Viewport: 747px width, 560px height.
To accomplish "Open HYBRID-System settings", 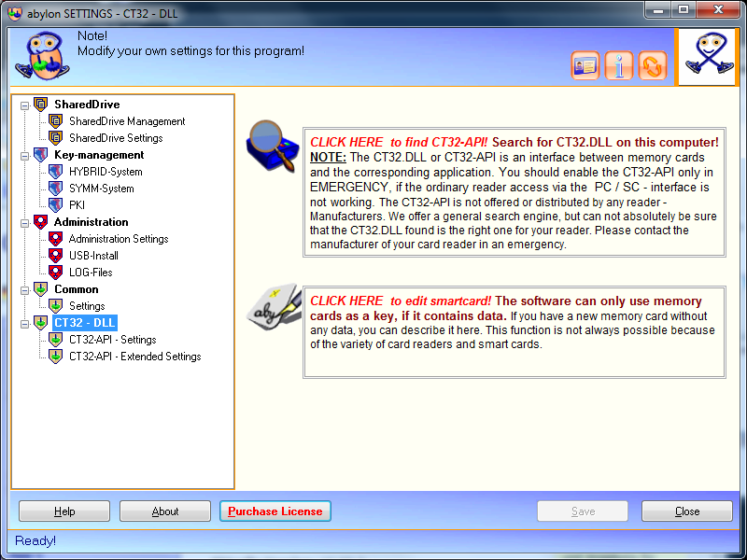I will pos(106,172).
